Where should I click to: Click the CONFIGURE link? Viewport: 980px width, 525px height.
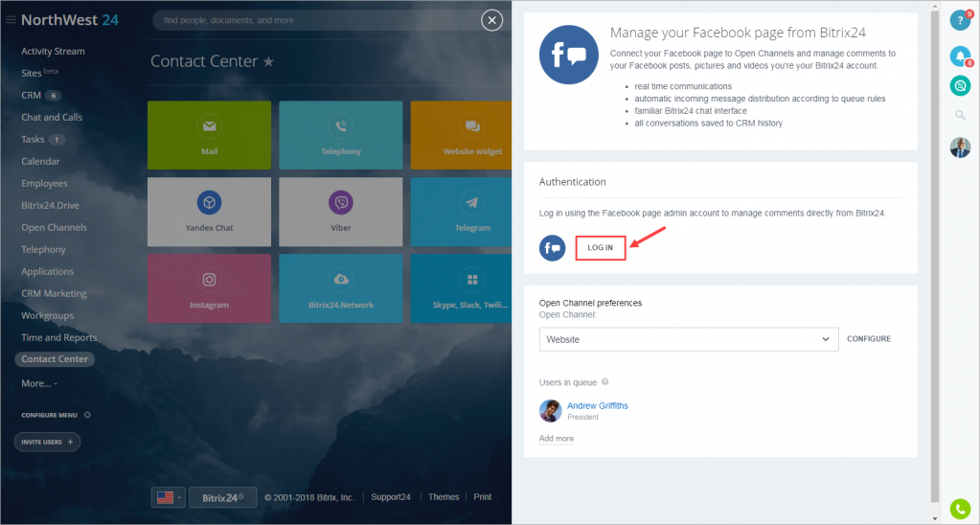pyautogui.click(x=869, y=339)
